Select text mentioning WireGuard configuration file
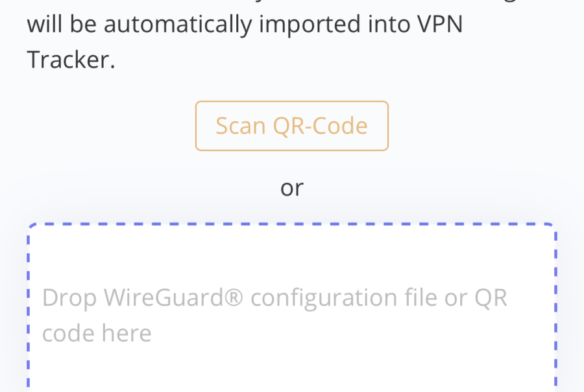 pyautogui.click(x=274, y=297)
